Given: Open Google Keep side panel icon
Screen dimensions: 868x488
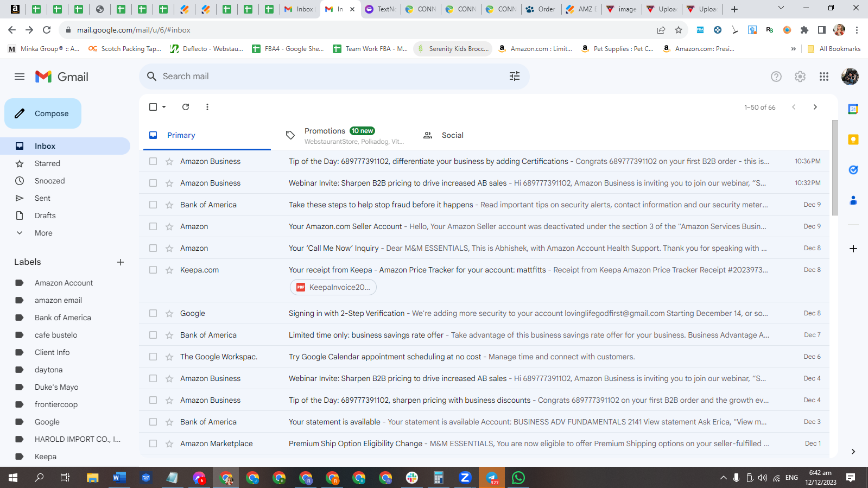Looking at the screenshot, I should (853, 140).
